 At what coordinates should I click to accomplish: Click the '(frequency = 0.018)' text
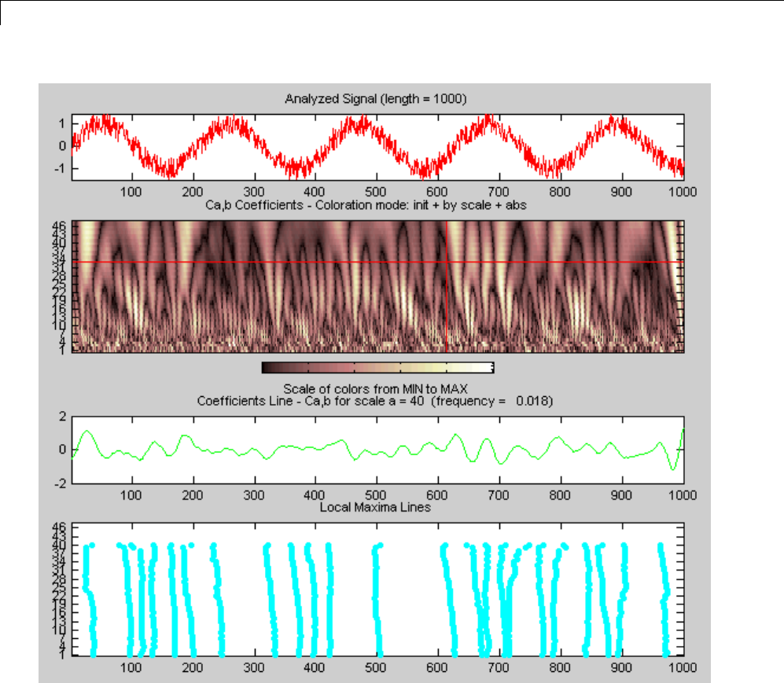pyautogui.click(x=492, y=401)
